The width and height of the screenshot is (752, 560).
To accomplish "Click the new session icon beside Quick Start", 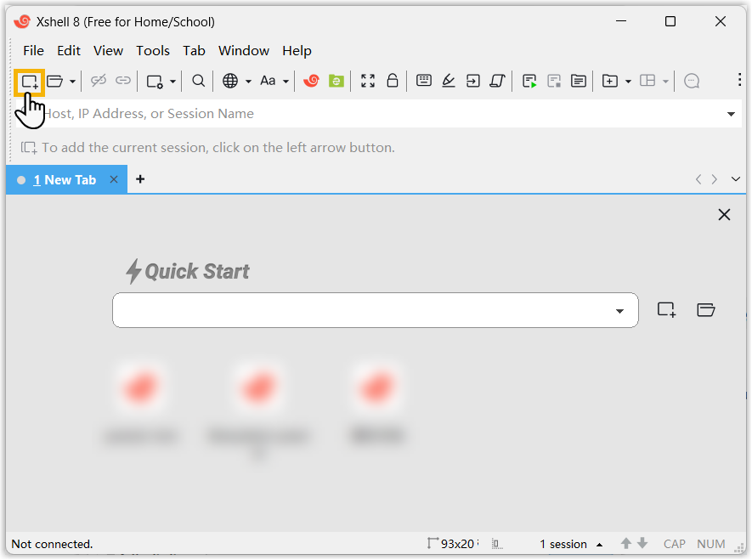I will coord(666,309).
